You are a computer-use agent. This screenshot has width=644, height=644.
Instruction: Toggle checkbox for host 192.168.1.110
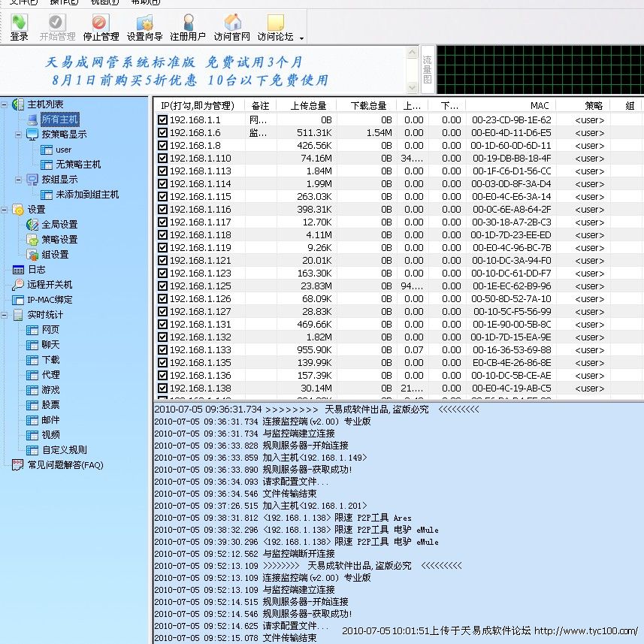162,159
